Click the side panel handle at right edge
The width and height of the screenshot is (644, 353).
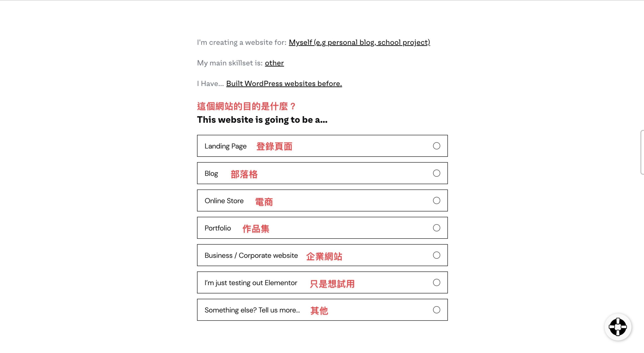pyautogui.click(x=642, y=152)
